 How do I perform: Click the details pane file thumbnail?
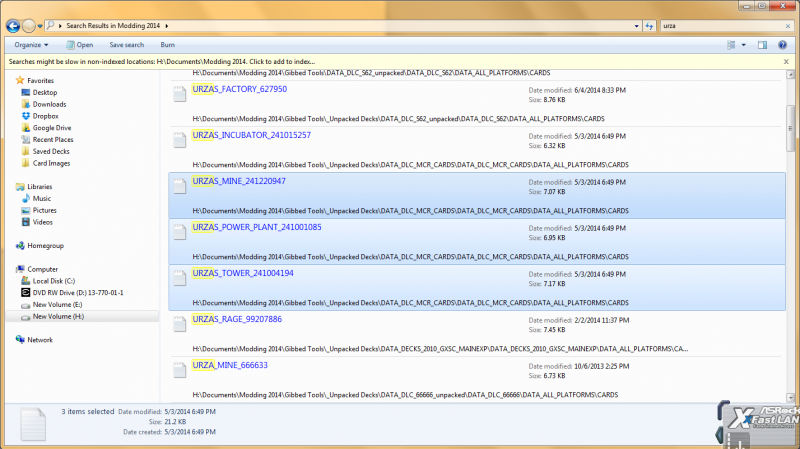(x=33, y=423)
